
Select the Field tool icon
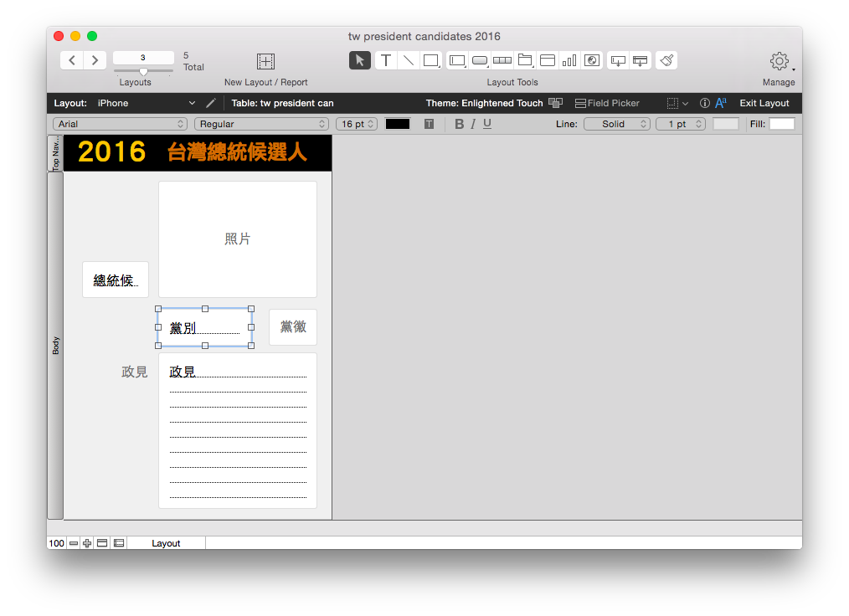click(618, 60)
